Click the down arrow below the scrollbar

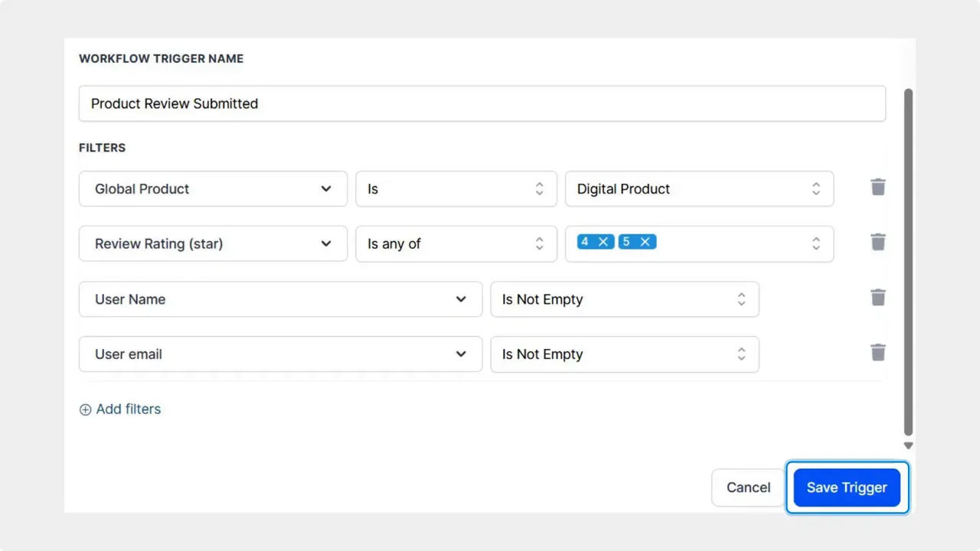(x=908, y=445)
